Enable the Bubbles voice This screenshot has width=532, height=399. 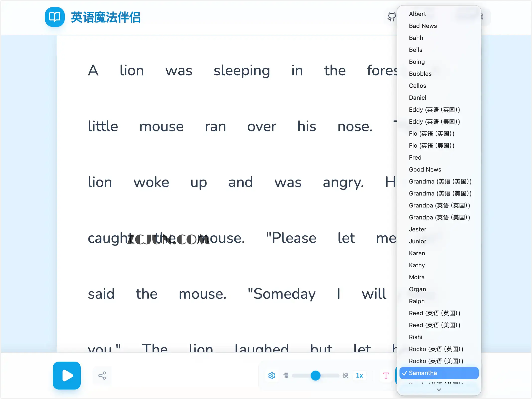point(420,74)
